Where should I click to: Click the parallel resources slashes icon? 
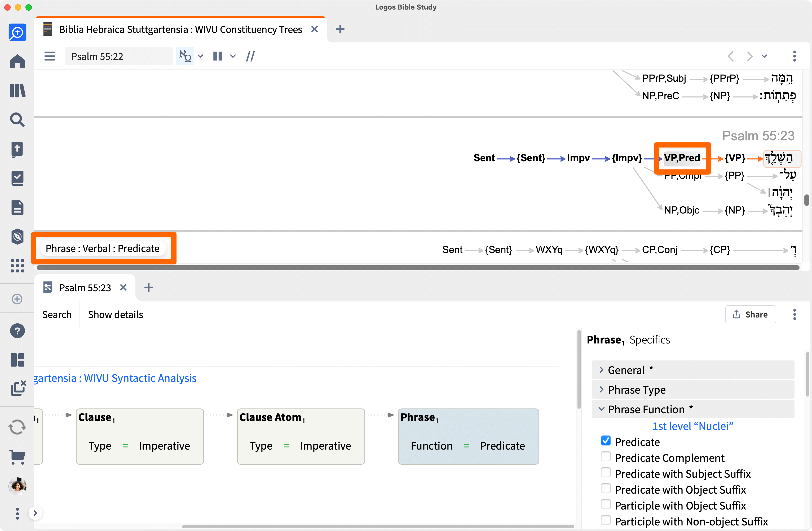coord(250,56)
